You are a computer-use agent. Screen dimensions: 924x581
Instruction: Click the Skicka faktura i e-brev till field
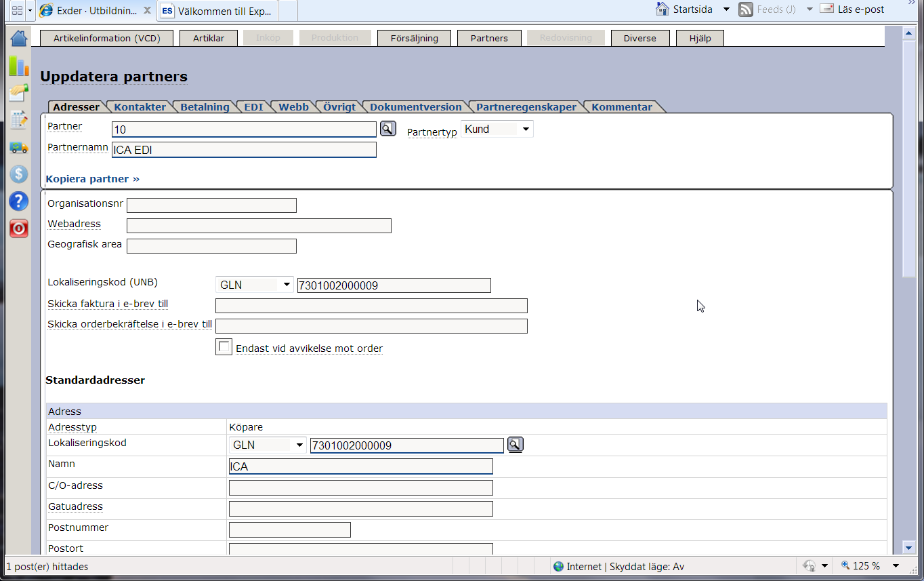point(371,305)
